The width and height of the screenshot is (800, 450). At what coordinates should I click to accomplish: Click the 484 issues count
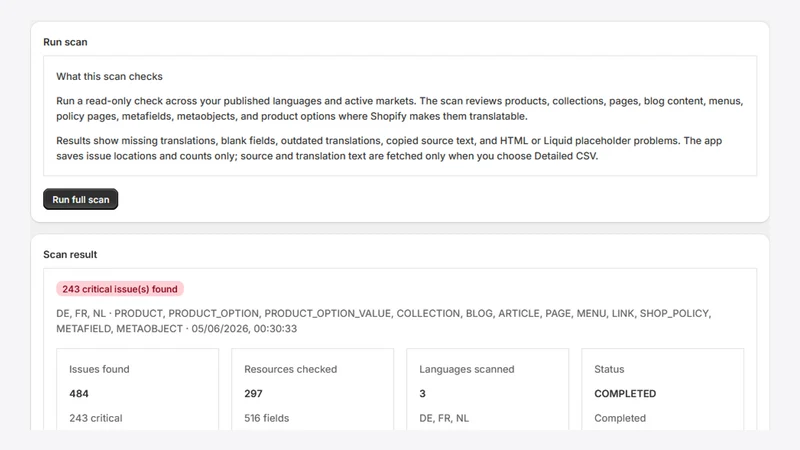[x=79, y=394]
